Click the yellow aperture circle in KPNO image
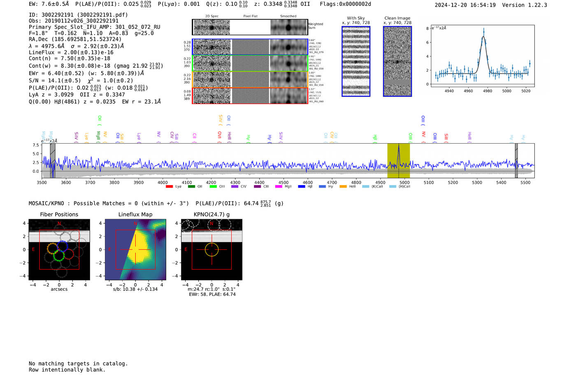This screenshot has height=392, width=576. point(211,250)
